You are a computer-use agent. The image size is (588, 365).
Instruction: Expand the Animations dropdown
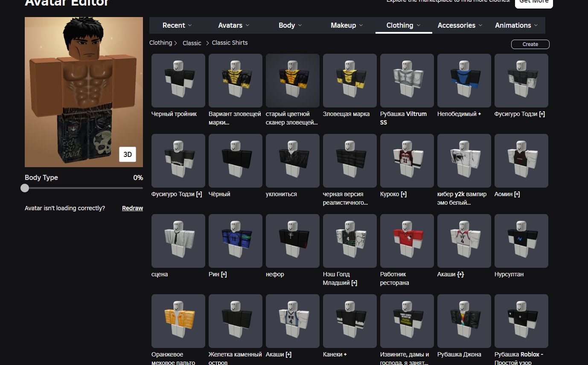pos(516,25)
